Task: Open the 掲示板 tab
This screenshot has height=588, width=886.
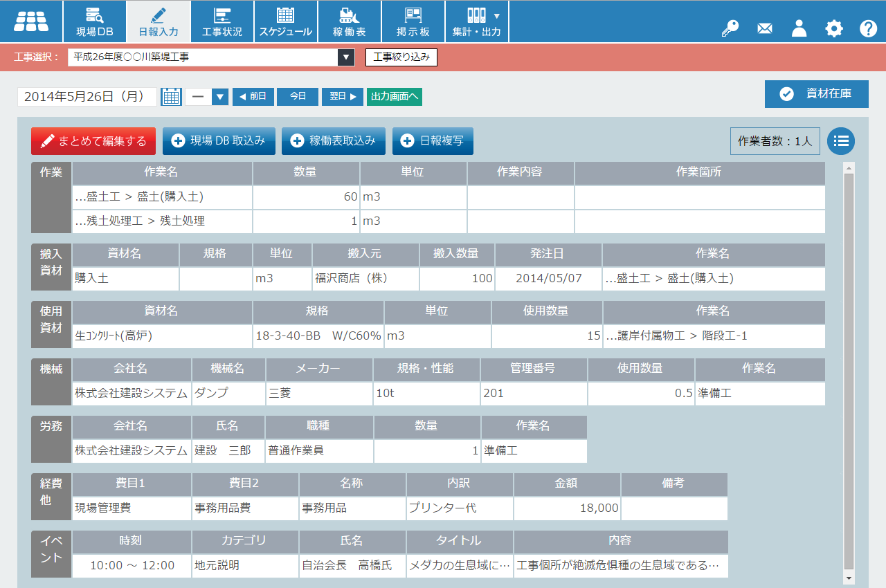Action: 413,21
